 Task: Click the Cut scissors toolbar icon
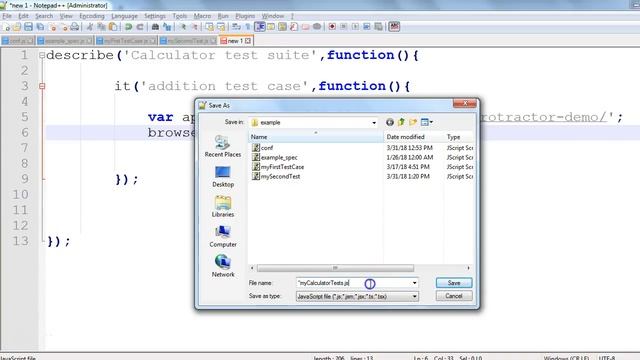tap(90, 27)
